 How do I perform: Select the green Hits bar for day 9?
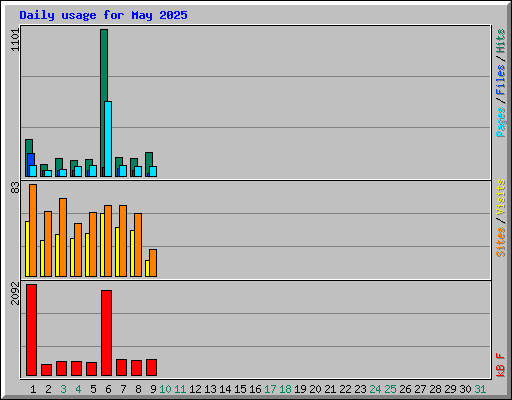coord(149,159)
